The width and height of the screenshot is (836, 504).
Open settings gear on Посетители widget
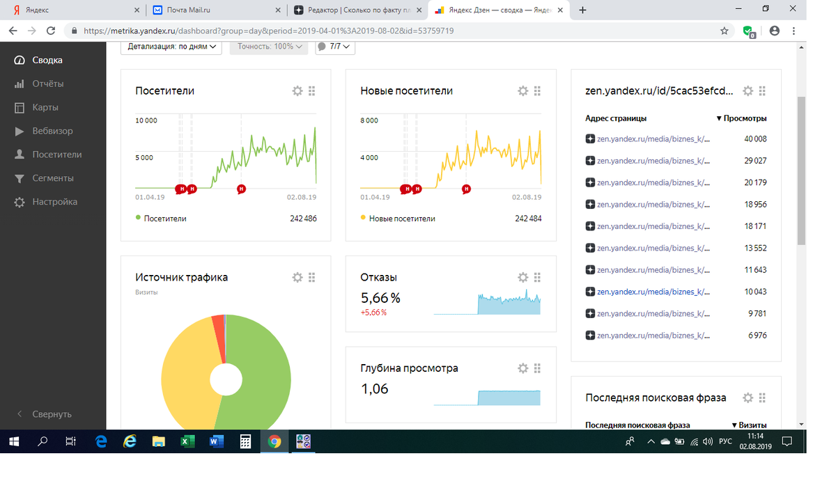[x=297, y=91]
